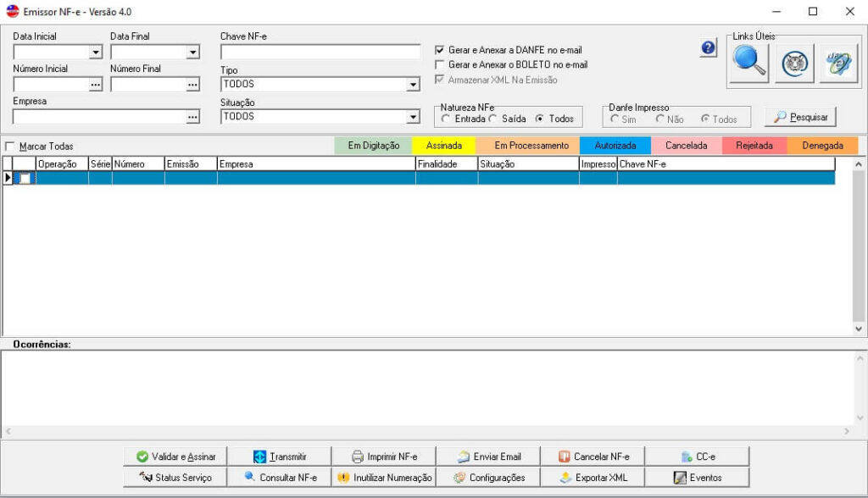868x498 pixels.
Task: Enable Gerar e Anexar o BOLETO no e-mail
Action: tap(440, 64)
